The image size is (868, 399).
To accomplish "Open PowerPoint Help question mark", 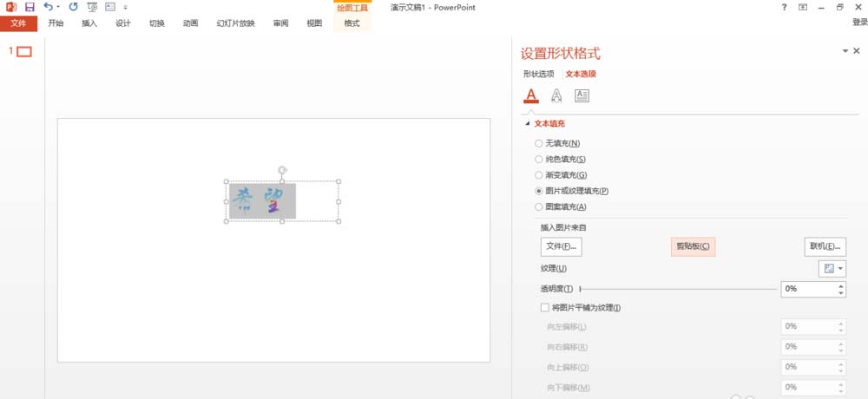I will point(785,7).
